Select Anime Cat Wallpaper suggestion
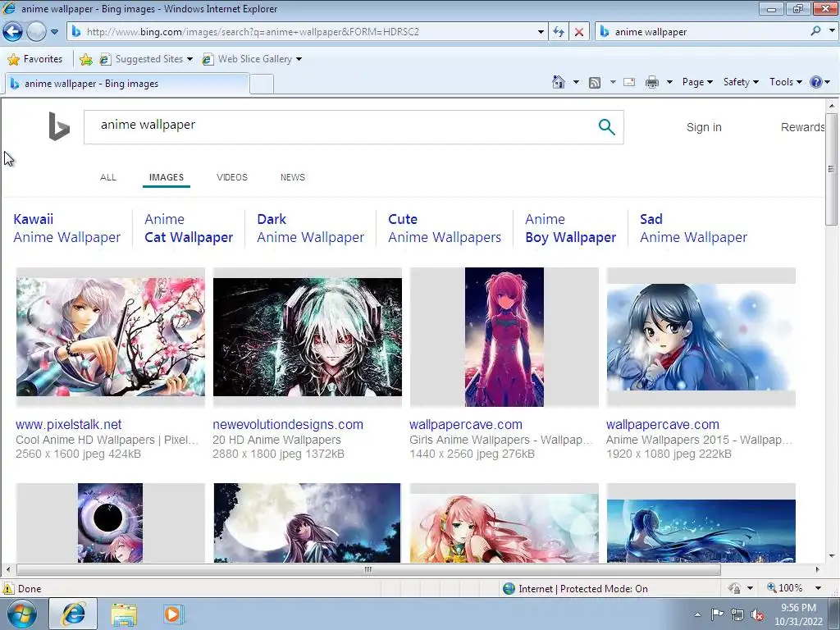Image resolution: width=840 pixels, height=630 pixels. 189,228
